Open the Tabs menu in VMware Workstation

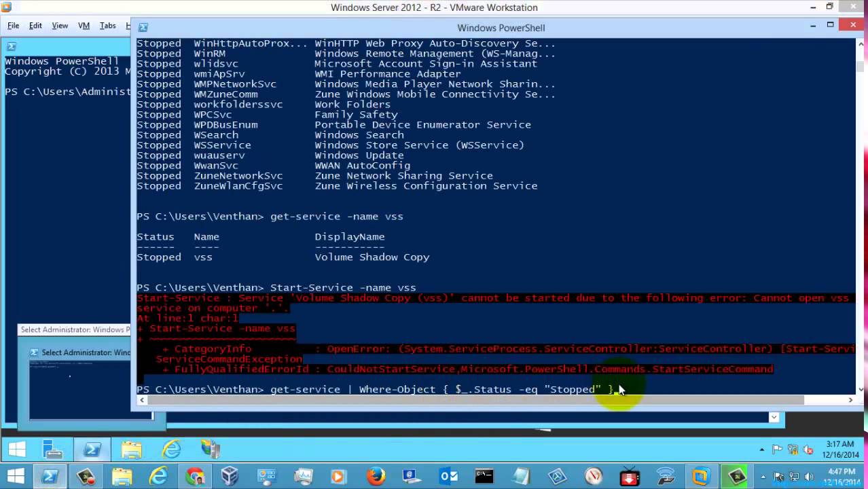click(107, 26)
